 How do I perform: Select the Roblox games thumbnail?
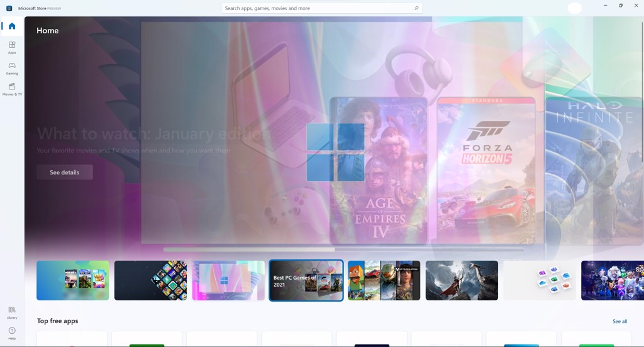click(x=73, y=280)
